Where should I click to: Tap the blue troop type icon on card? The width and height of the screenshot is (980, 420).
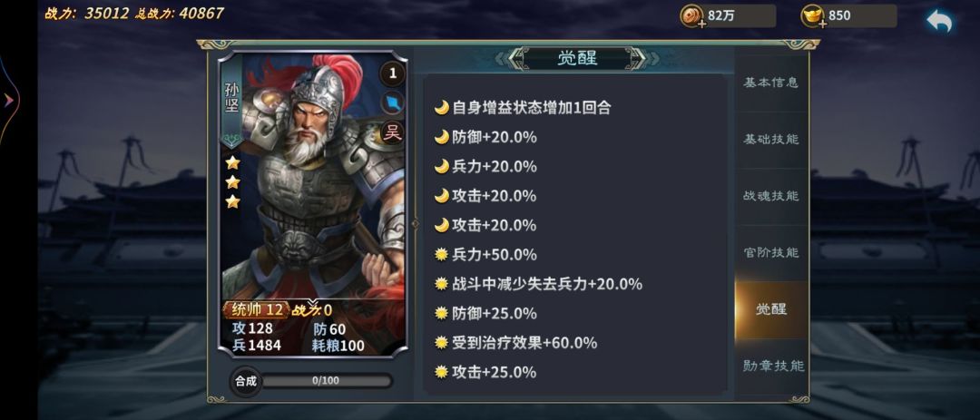(x=393, y=103)
